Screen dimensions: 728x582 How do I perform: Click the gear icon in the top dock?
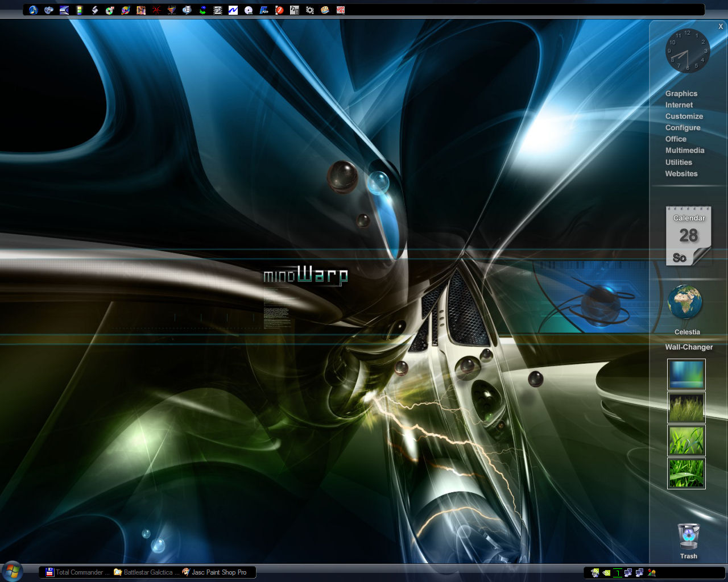tap(310, 10)
